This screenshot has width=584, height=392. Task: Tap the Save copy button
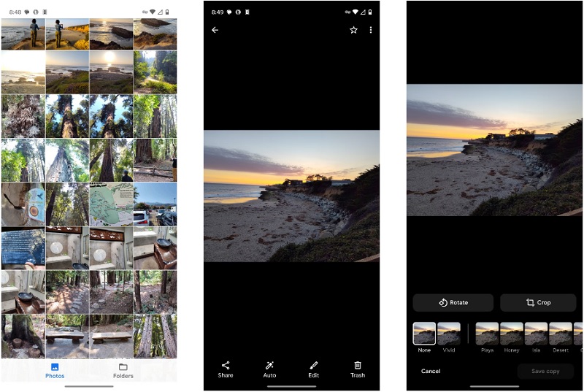click(x=545, y=371)
